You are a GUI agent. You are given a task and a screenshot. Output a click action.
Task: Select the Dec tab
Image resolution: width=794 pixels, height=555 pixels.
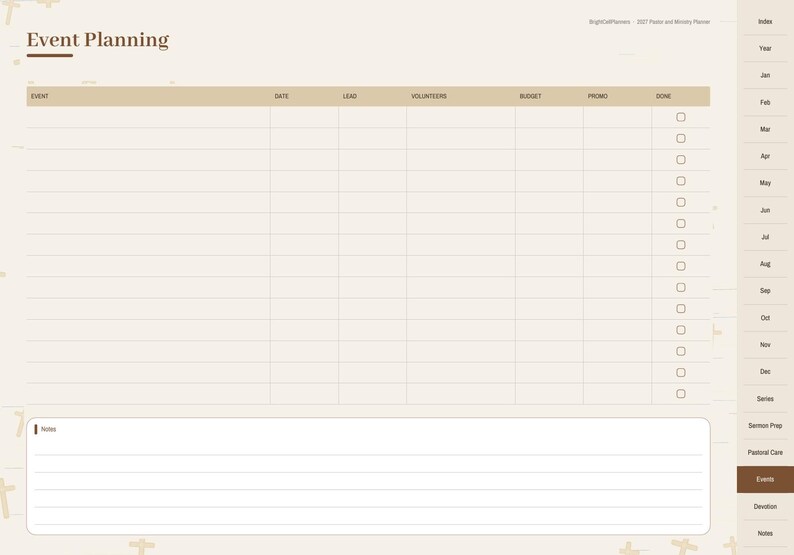(x=765, y=372)
